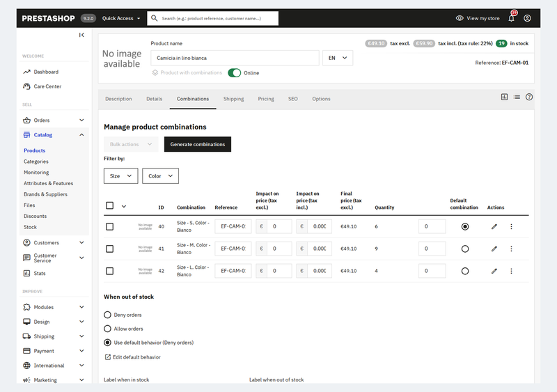Click the Design monitor icon
The width and height of the screenshot is (557, 392).
26,322
